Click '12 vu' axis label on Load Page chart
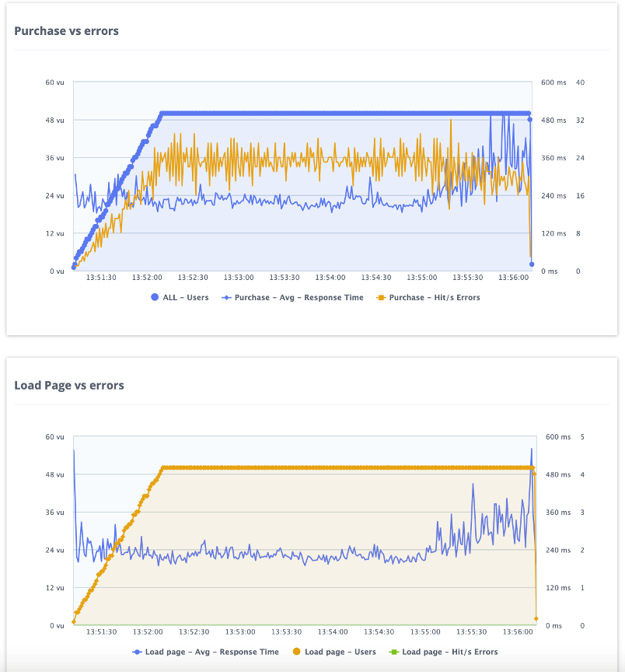Image resolution: width=625 pixels, height=672 pixels. pos(55,587)
